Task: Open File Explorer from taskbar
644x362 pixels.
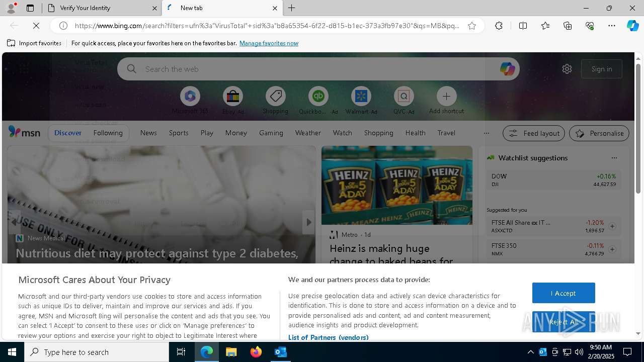Action: coord(231,352)
